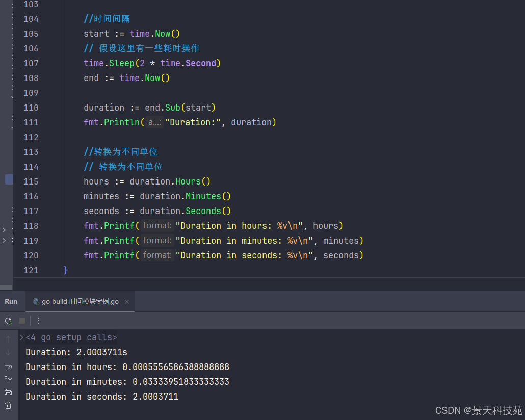525x420 pixels.
Task: Expand the folded go setup calls chevron
Action: (x=21, y=337)
